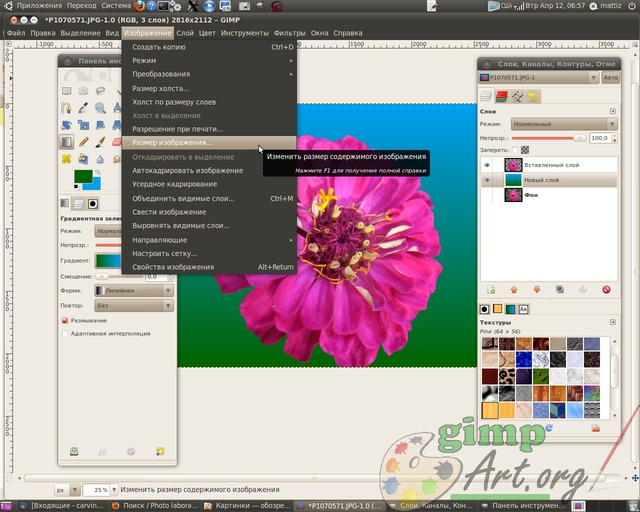Choose Автокадрировать изображение menu entry
The image size is (640, 512).
pos(209,171)
